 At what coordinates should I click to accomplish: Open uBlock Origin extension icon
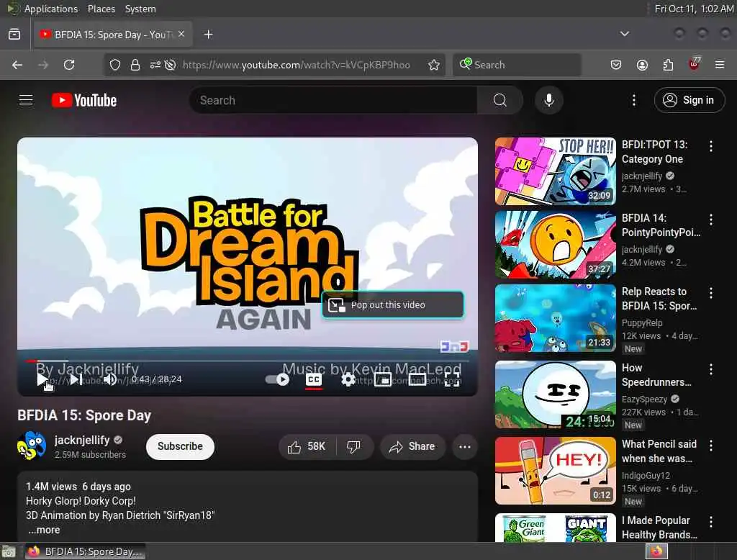(695, 64)
